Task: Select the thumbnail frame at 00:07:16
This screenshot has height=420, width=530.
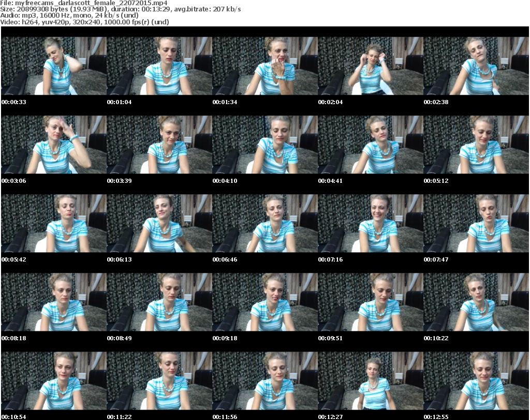Action: point(371,224)
